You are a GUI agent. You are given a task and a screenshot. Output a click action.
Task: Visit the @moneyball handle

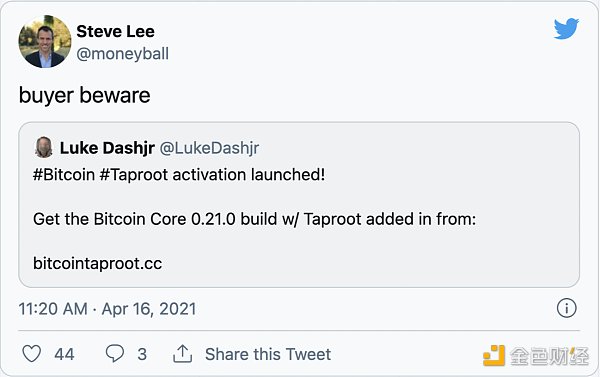pyautogui.click(x=122, y=54)
